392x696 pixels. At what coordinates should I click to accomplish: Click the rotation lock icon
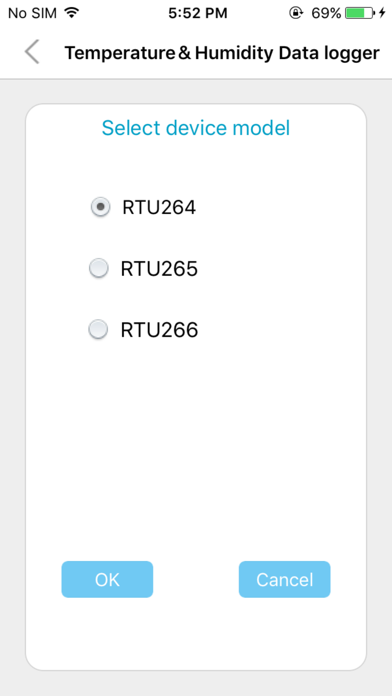tap(296, 13)
